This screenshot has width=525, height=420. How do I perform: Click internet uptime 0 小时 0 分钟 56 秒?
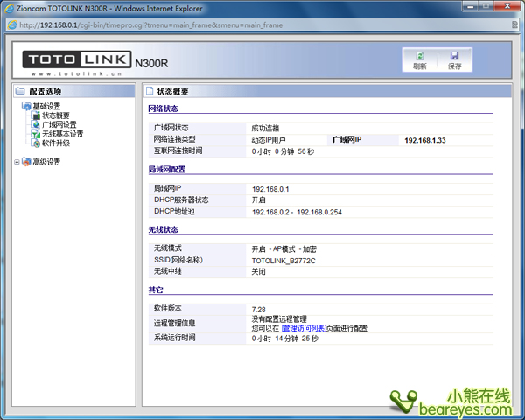click(283, 151)
